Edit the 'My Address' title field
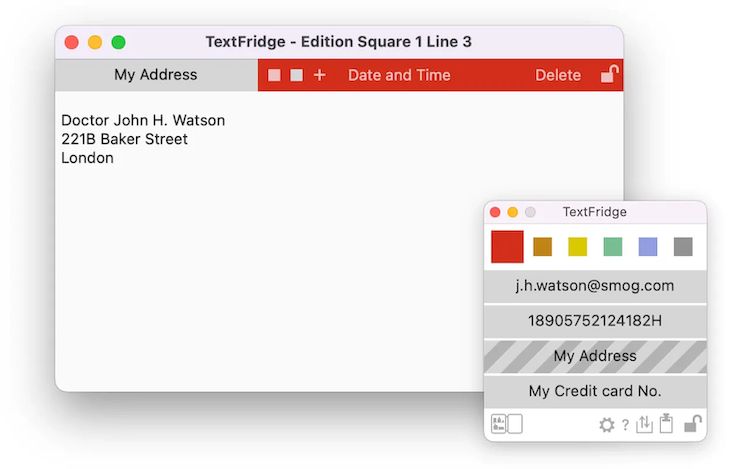Screen dimensions: 750x469 (x=156, y=75)
